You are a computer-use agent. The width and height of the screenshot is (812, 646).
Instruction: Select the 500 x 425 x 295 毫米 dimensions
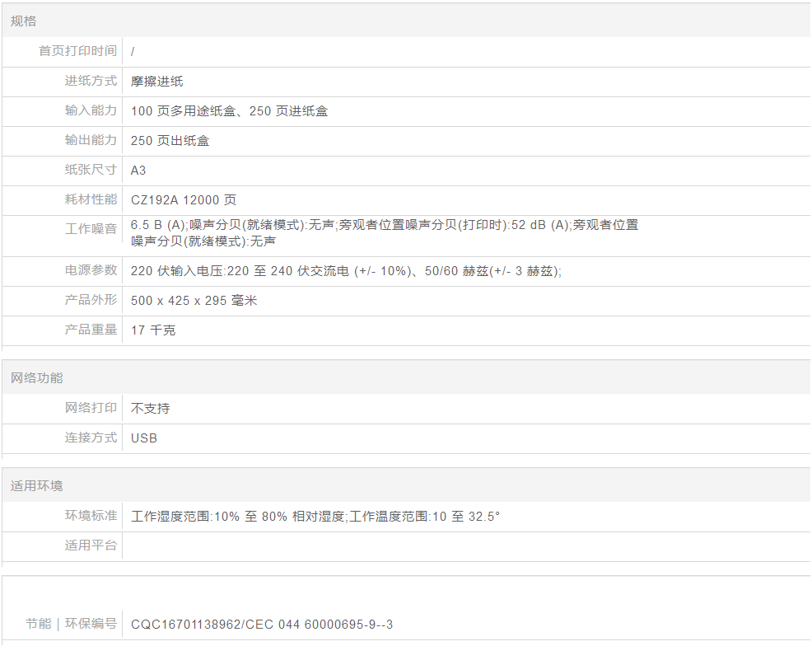(x=194, y=301)
